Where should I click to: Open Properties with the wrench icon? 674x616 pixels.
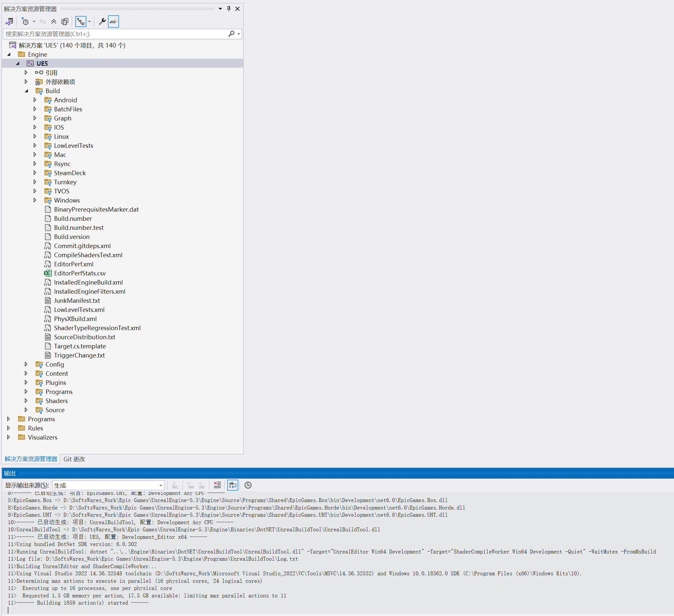pyautogui.click(x=102, y=22)
